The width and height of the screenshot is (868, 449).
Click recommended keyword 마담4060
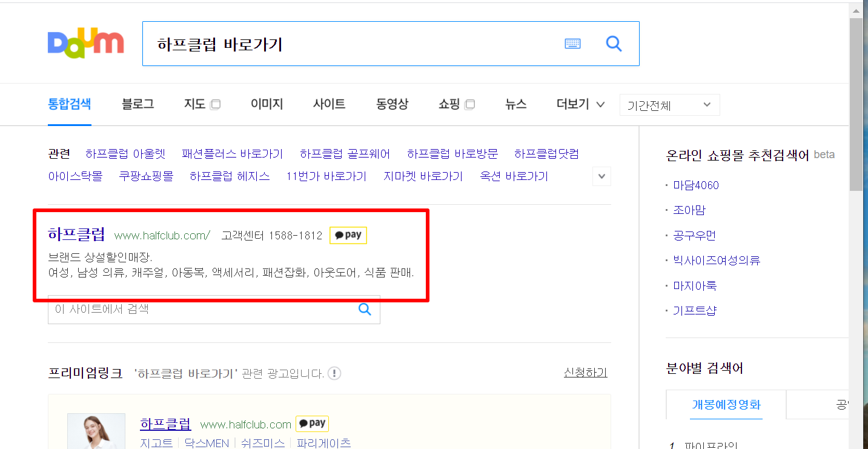[696, 185]
